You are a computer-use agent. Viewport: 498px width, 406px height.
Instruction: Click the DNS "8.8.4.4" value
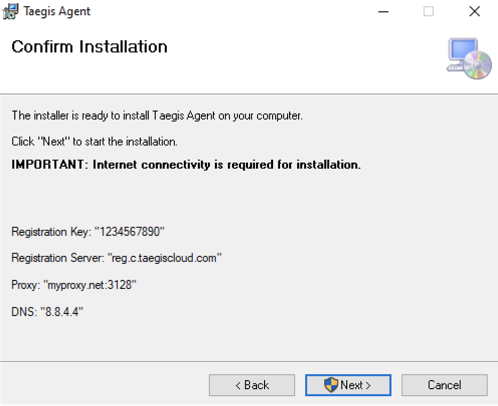point(62,312)
